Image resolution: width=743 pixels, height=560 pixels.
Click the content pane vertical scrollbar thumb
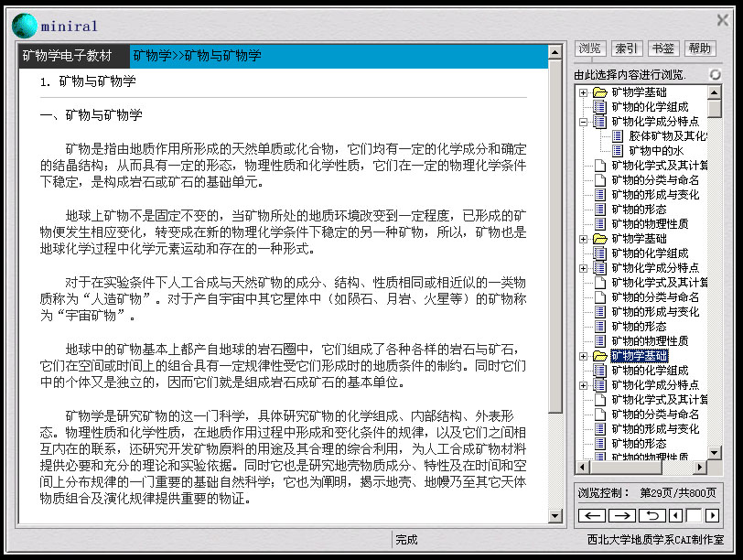(555, 236)
